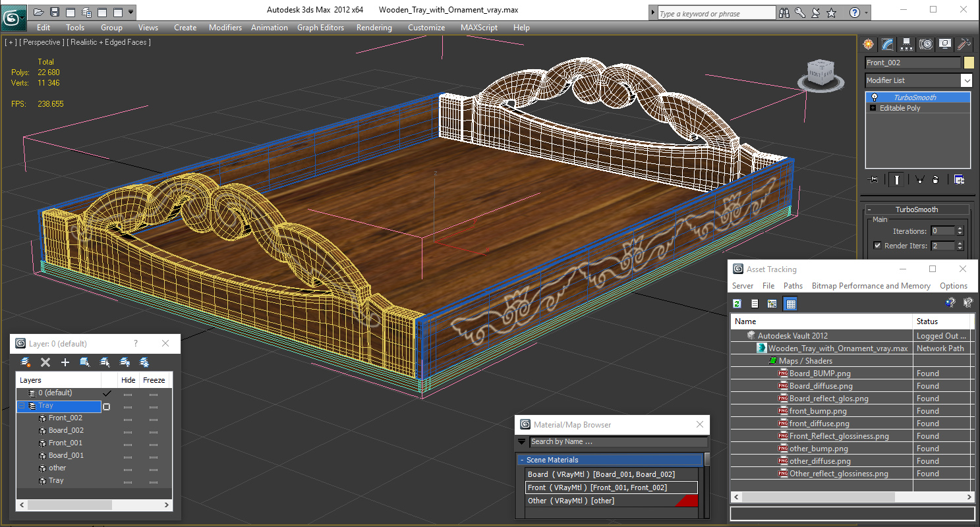Click the Perspective viewport label
The width and height of the screenshot is (980, 527).
pos(42,42)
